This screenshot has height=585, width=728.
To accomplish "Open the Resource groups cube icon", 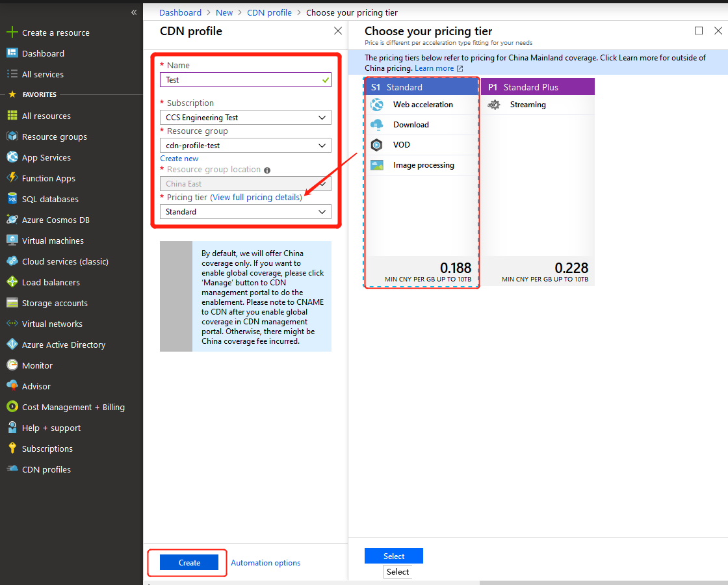I will pos(12,136).
